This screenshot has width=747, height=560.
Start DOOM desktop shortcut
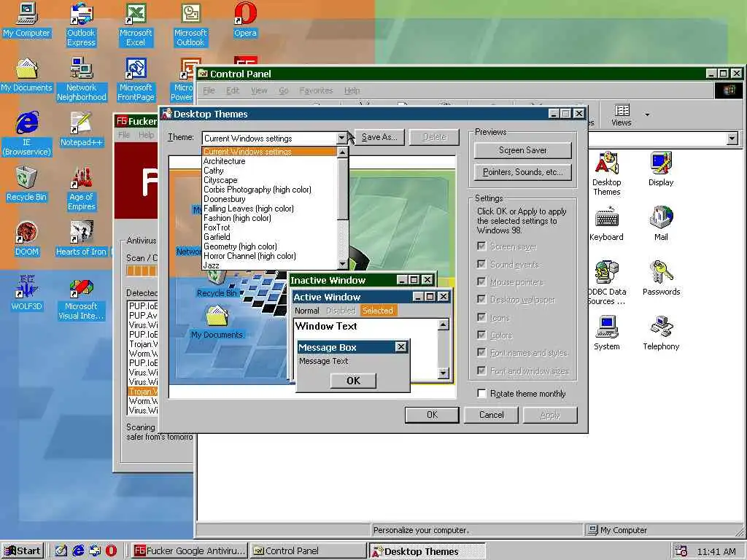point(27,239)
